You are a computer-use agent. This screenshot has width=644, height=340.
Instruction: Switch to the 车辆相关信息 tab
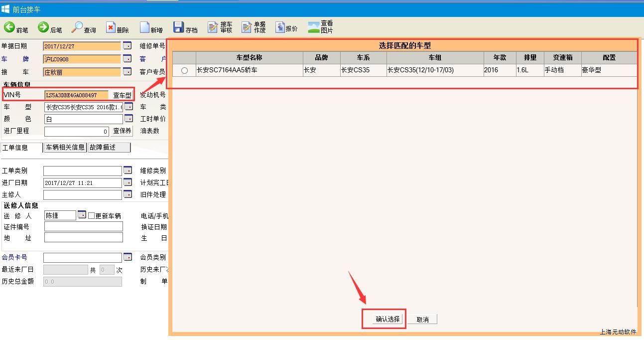coord(65,148)
